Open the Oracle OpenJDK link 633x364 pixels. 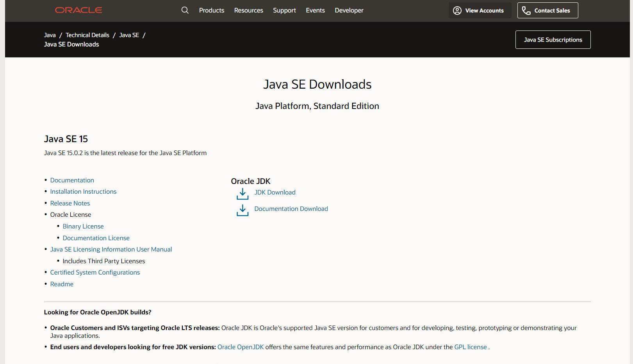pyautogui.click(x=241, y=347)
